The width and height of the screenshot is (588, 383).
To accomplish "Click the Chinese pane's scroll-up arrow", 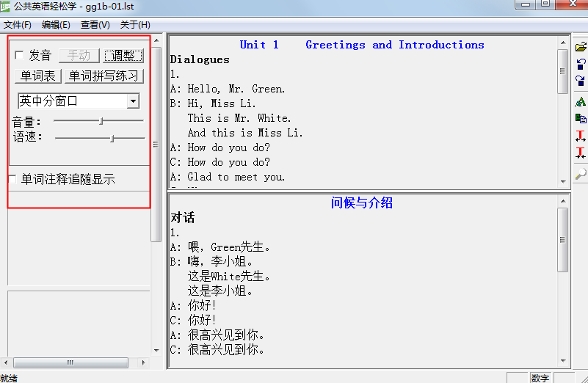I will coord(563,201).
